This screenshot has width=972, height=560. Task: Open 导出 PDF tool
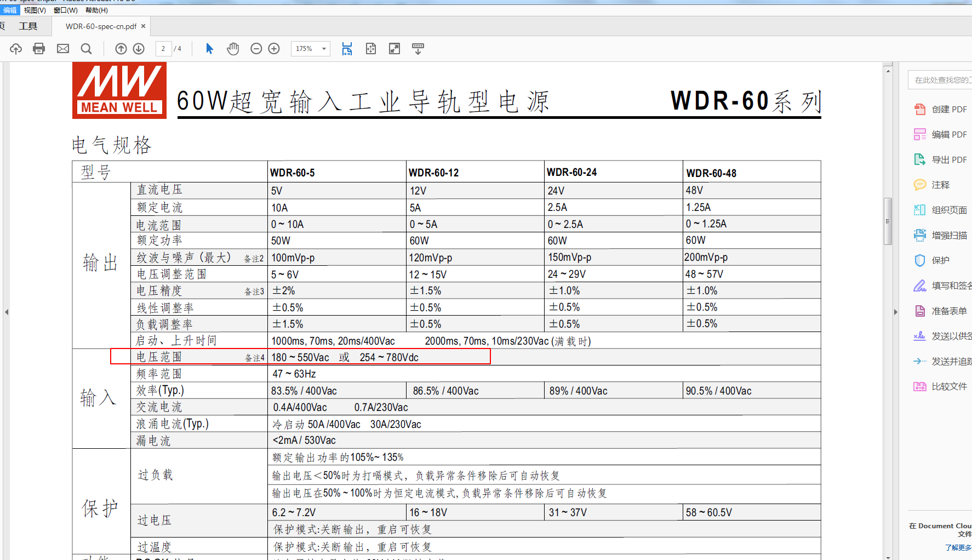tap(941, 159)
